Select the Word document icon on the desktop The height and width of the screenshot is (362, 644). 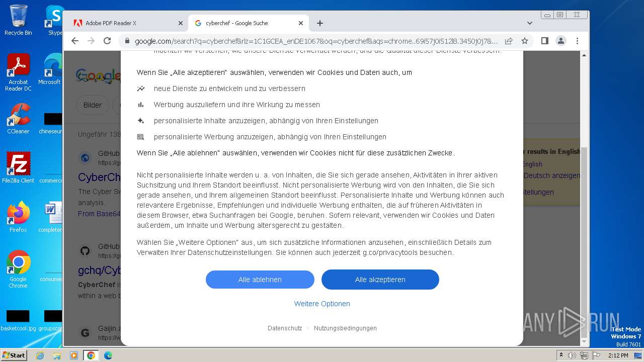pos(52,217)
